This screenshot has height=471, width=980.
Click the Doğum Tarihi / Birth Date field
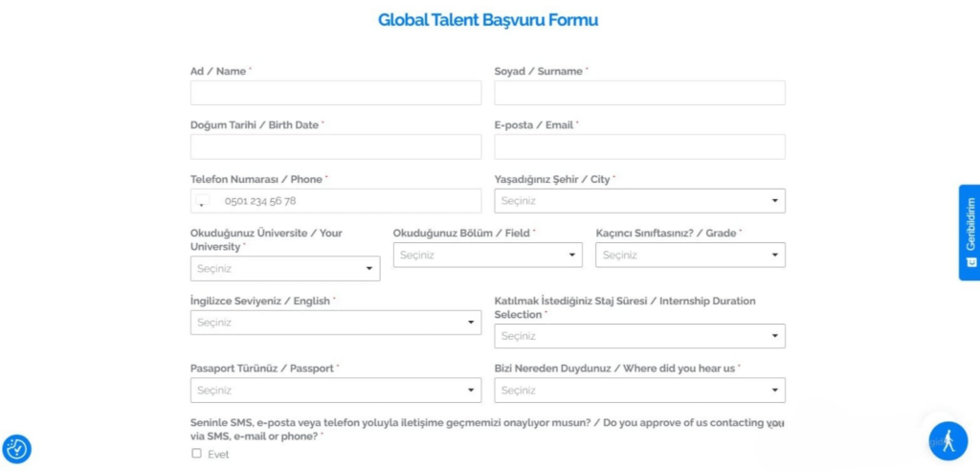[x=336, y=146]
